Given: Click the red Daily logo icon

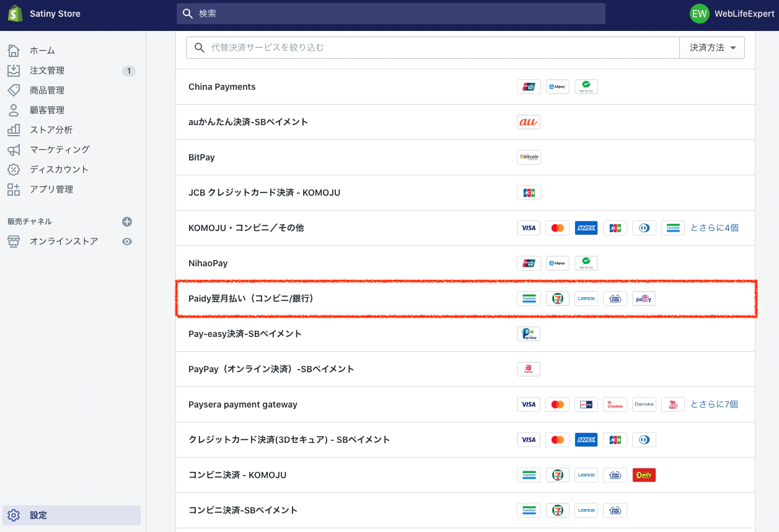Looking at the screenshot, I should click(643, 475).
